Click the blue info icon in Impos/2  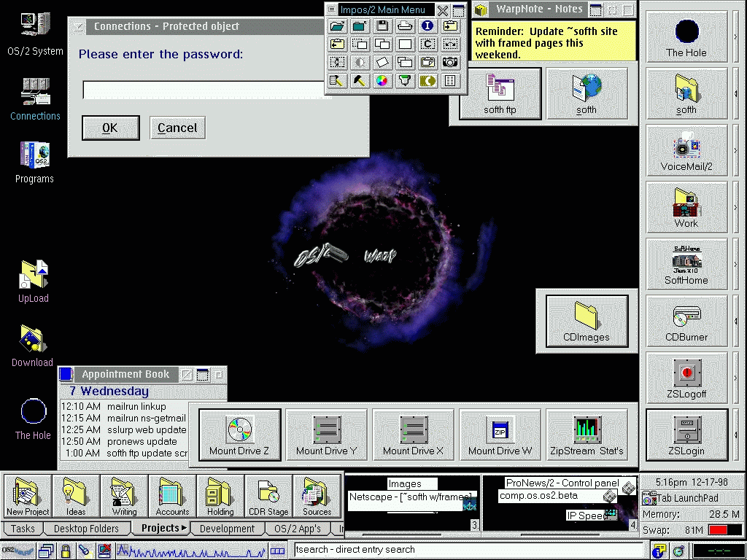coord(427,26)
